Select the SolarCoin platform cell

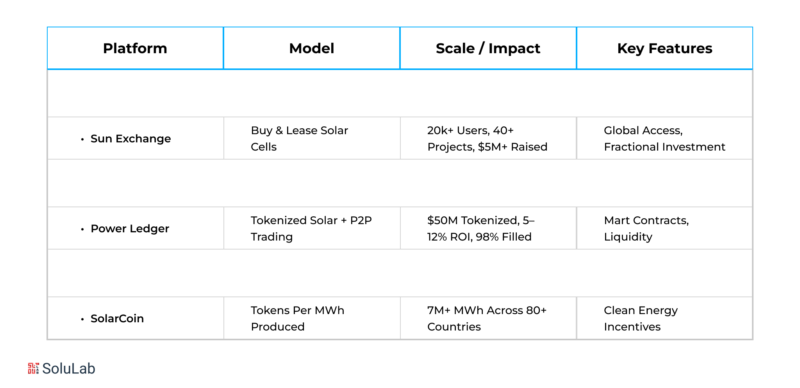click(135, 318)
